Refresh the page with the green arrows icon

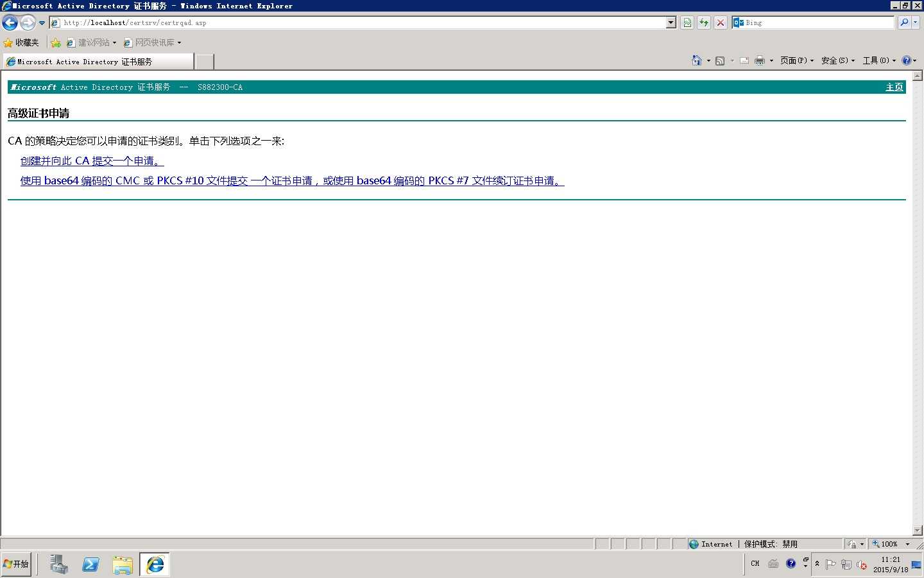coord(704,22)
